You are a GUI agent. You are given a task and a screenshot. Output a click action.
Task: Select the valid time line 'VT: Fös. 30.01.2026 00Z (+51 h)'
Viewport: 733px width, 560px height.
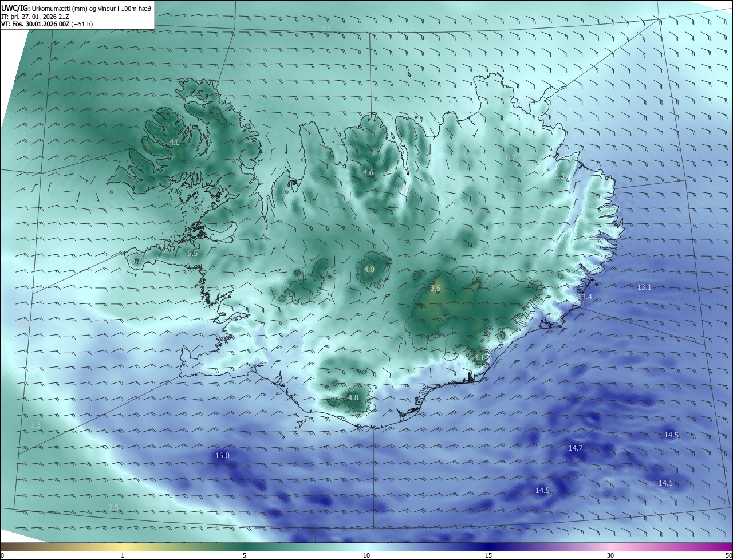click(x=47, y=24)
